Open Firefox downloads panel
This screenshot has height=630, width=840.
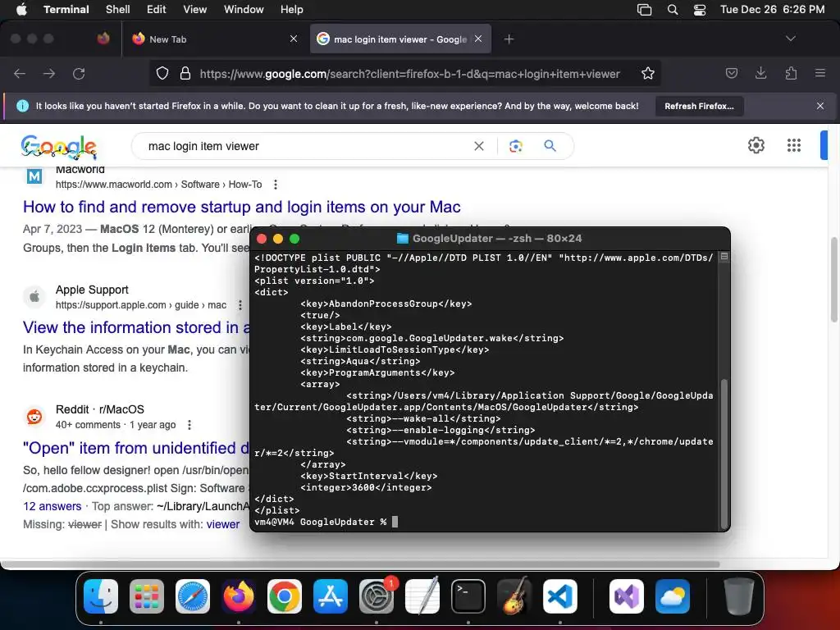(760, 73)
